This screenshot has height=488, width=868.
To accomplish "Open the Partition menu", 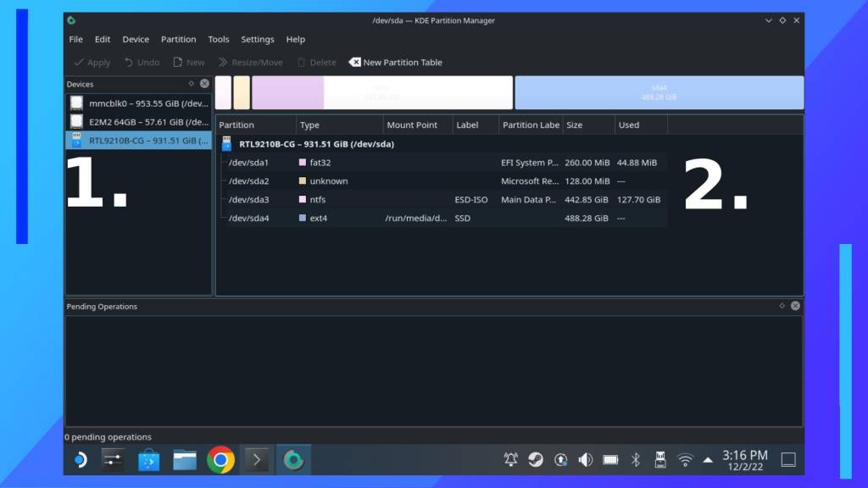I will pos(178,39).
